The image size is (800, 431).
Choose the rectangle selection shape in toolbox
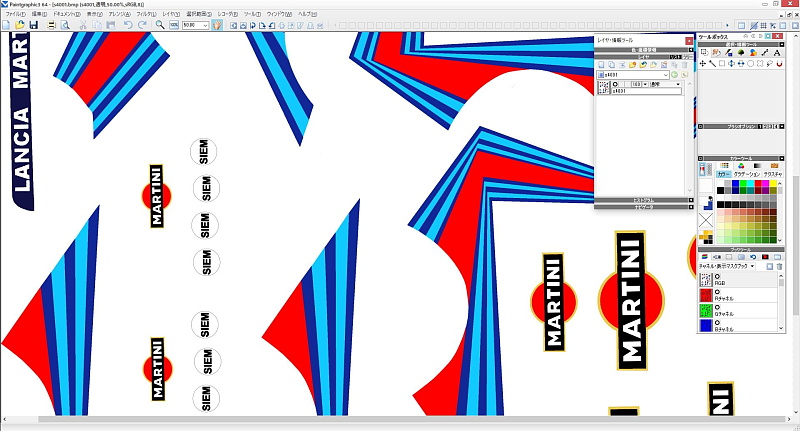click(722, 64)
